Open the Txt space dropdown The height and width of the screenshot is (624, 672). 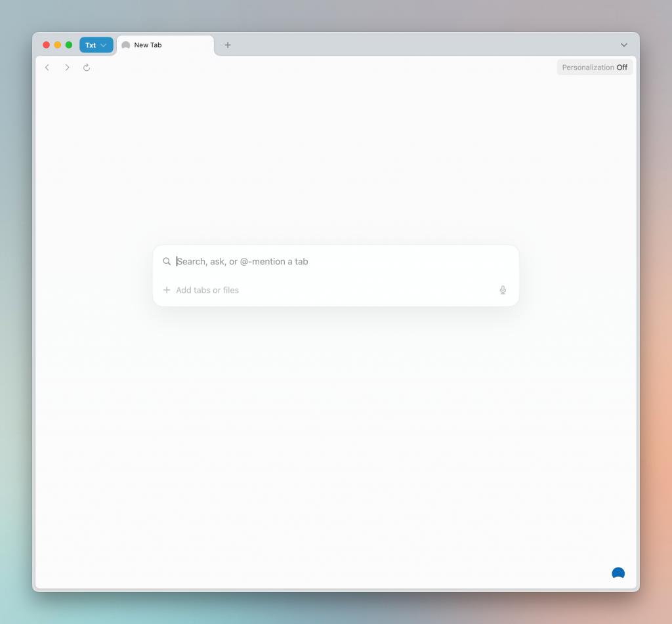point(96,45)
